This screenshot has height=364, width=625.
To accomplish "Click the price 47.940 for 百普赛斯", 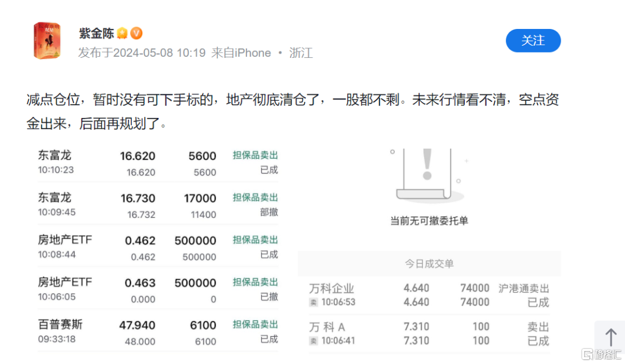I will coord(137,325).
